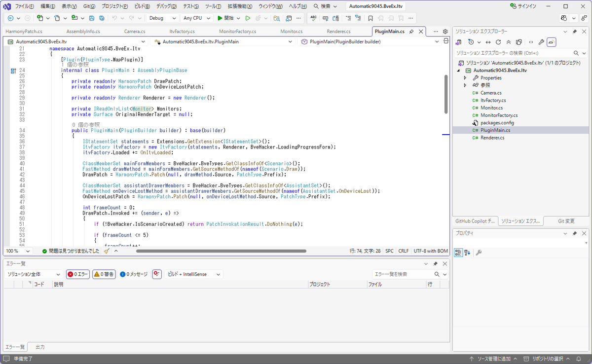Toggle the error list build filter icon
Image resolution: width=592 pixels, height=364 pixels.
click(157, 274)
